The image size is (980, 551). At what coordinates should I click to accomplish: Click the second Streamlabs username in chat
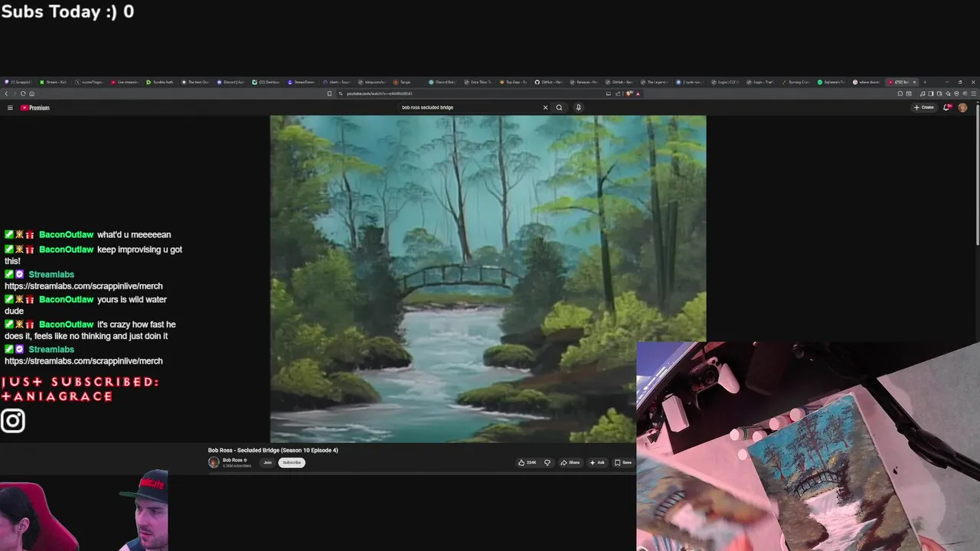(x=51, y=350)
